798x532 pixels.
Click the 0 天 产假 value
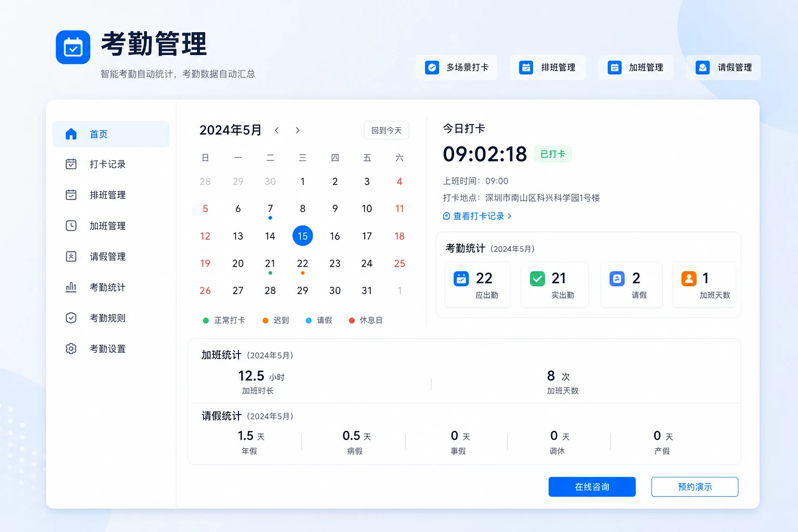(663, 436)
